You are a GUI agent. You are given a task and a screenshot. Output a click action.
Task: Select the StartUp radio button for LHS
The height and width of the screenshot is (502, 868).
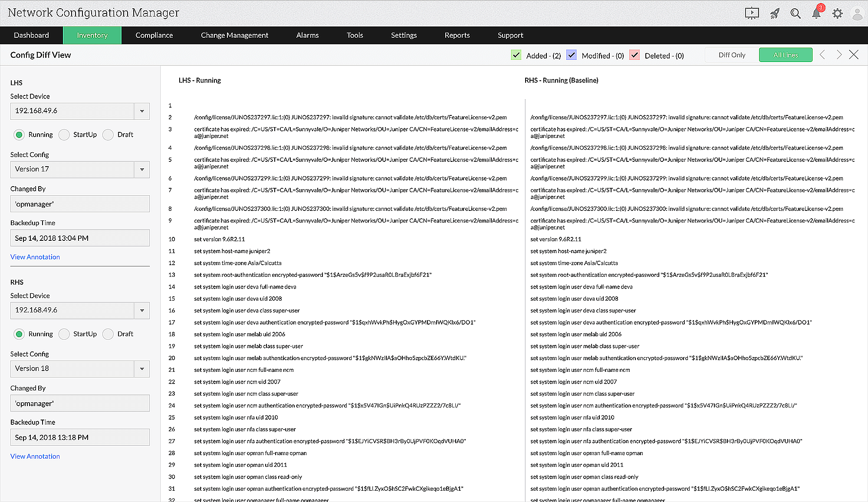64,135
